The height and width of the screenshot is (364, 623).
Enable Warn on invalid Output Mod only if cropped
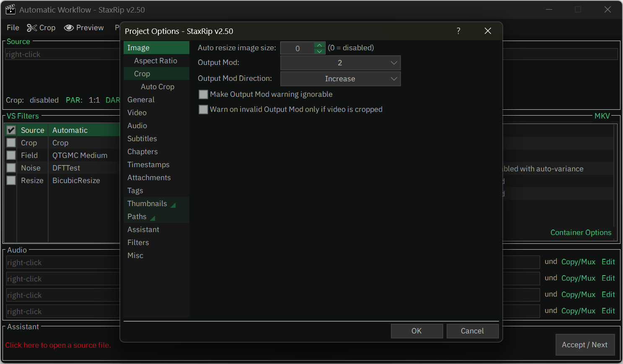203,109
